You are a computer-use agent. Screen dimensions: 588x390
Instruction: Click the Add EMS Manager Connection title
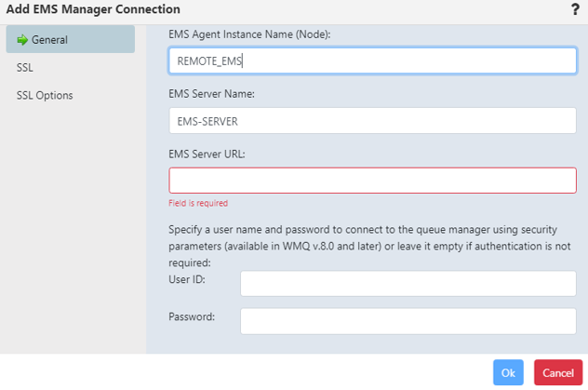point(93,9)
